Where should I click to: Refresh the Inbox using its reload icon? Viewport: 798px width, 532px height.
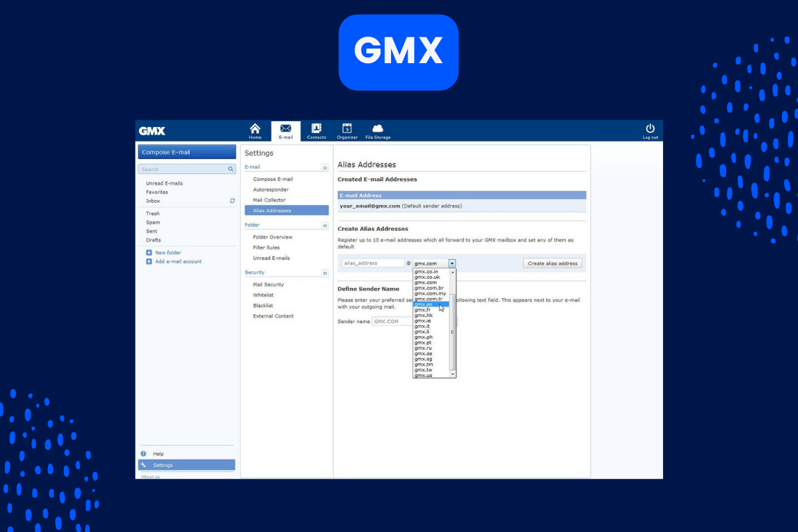tap(232, 201)
